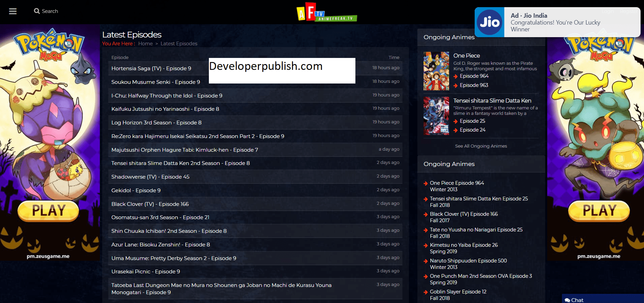Open Gekidol - Episode 9
The height and width of the screenshot is (303, 644).
pos(136,191)
